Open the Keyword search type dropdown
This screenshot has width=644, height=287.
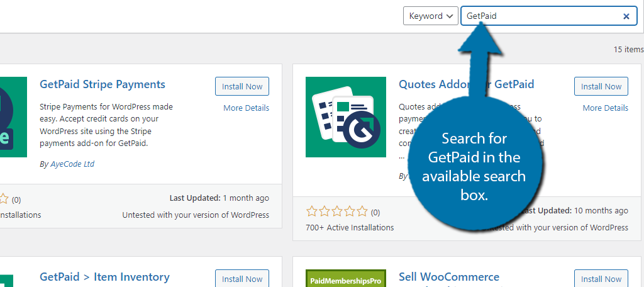click(x=430, y=16)
